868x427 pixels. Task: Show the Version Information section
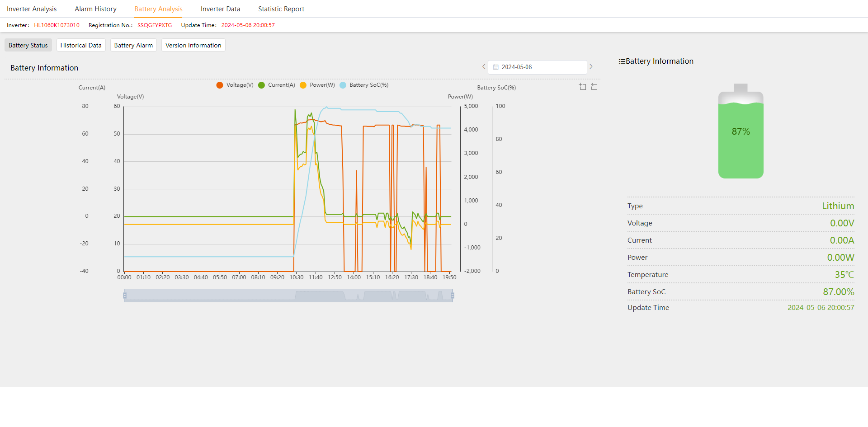193,45
